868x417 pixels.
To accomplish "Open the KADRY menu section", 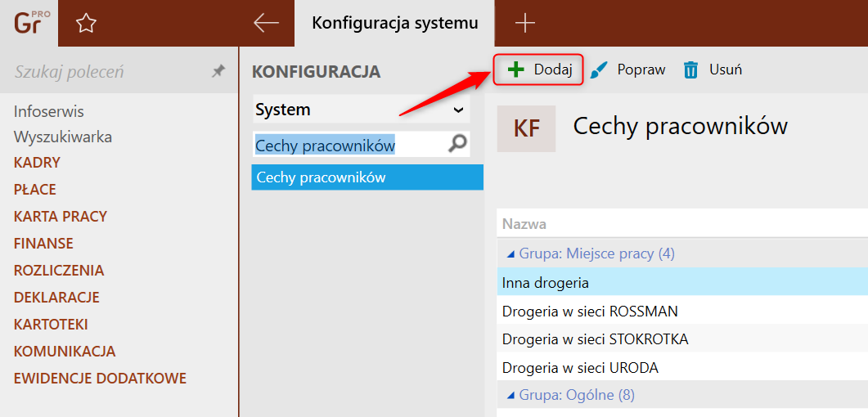I will coord(37,163).
